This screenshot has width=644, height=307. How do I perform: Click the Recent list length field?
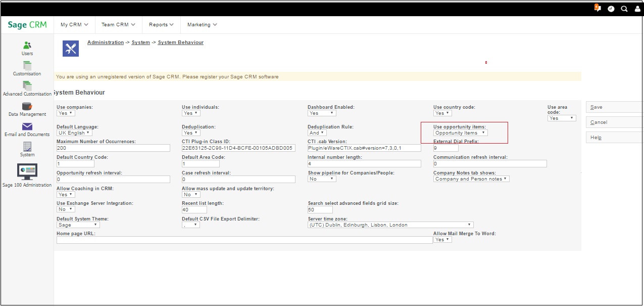point(194,210)
